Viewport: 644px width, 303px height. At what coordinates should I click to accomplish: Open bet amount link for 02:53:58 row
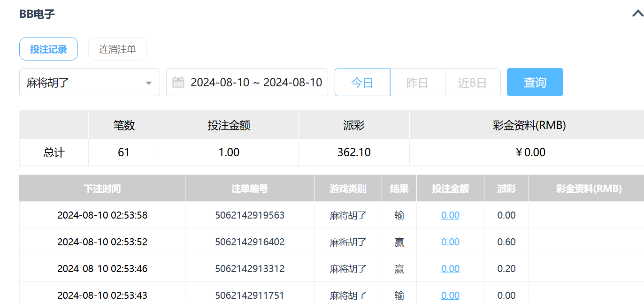450,215
